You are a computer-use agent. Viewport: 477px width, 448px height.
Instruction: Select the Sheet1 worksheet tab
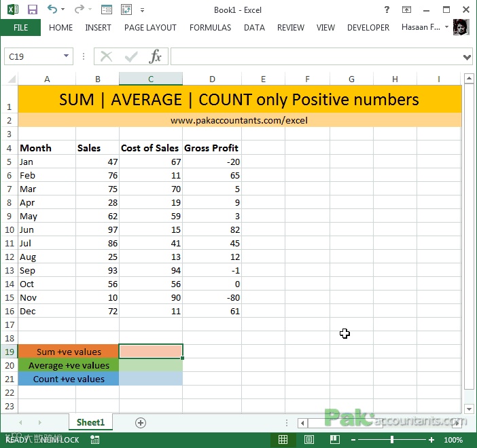pyautogui.click(x=90, y=422)
